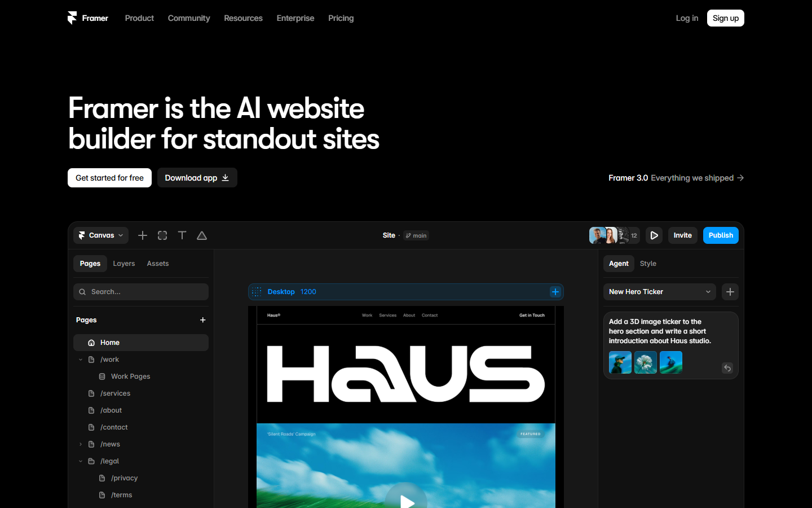Switch to the Agent tab

pyautogui.click(x=619, y=264)
